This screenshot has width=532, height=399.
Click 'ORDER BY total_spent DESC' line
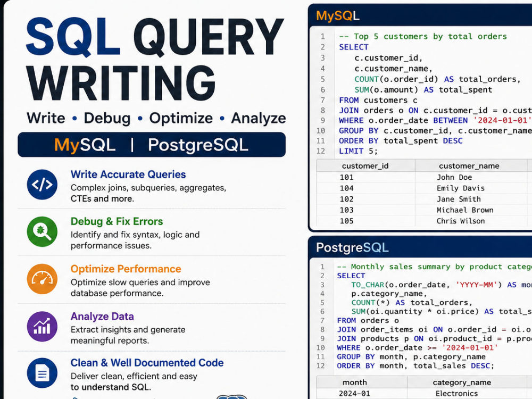(401, 141)
